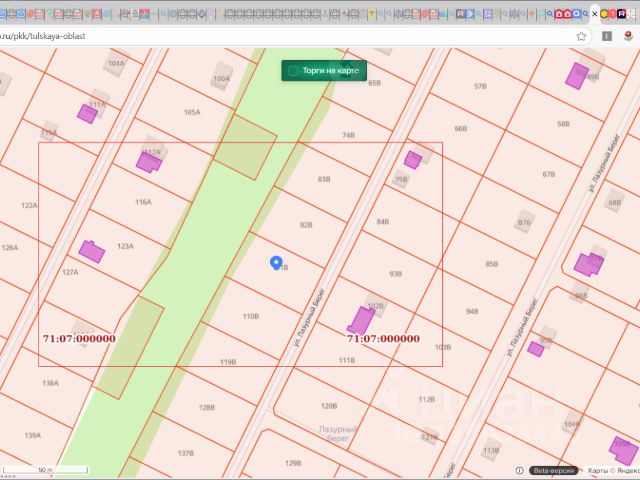
Task: Click parcel label 122A
Action: 29,205
